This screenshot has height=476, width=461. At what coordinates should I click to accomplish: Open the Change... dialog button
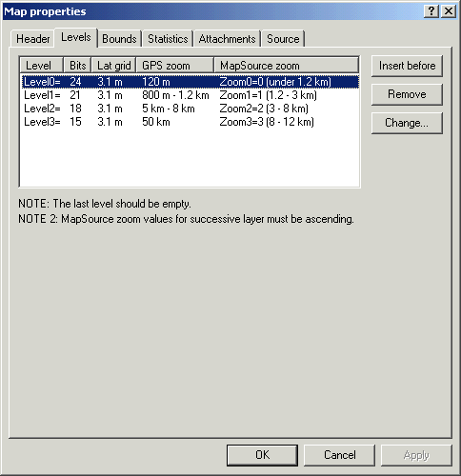point(407,123)
